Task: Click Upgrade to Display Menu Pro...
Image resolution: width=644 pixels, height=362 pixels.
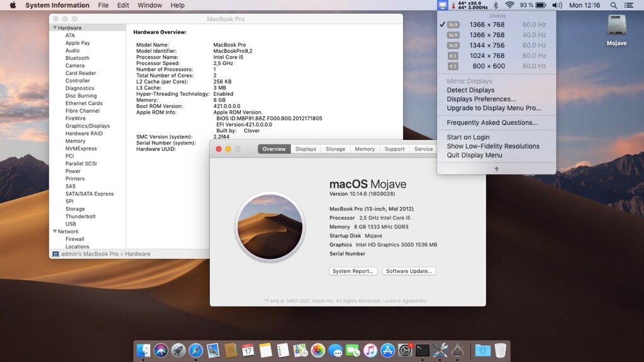Action: click(x=494, y=108)
